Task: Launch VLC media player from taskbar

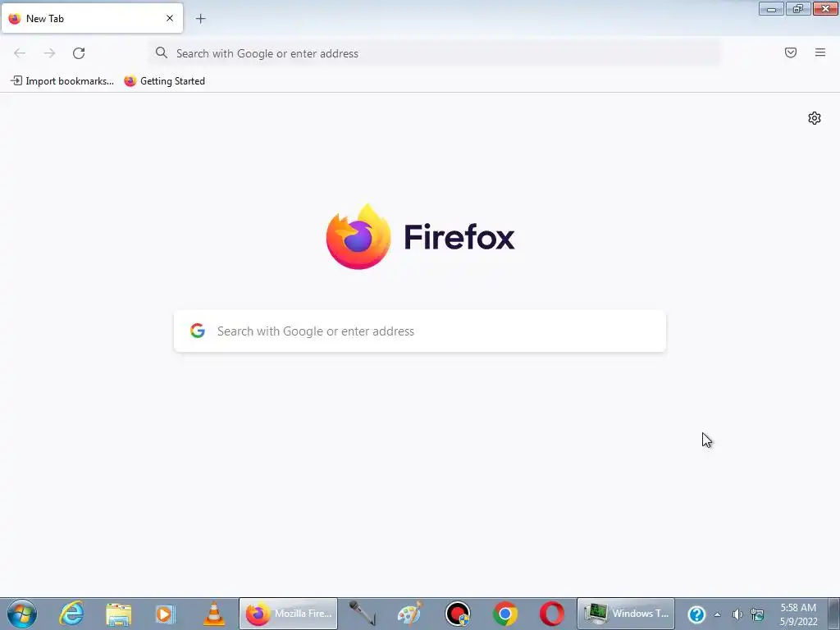Action: pos(214,614)
